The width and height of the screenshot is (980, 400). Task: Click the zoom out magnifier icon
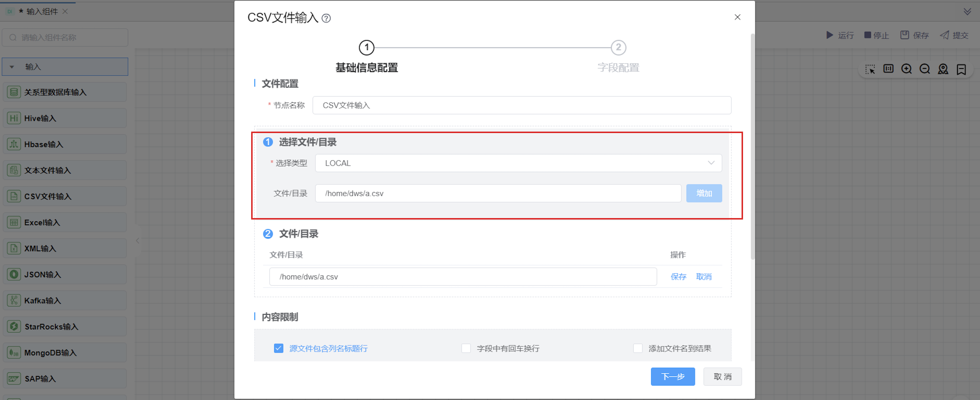point(924,69)
